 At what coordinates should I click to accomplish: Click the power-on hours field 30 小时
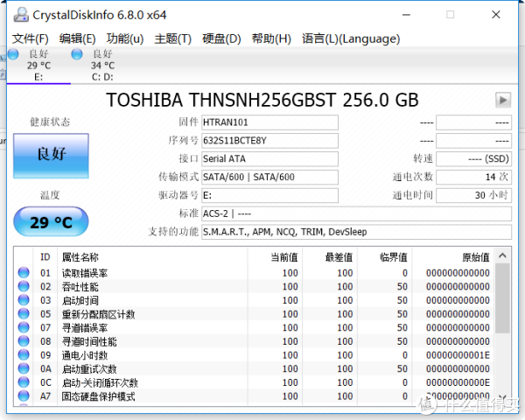473,195
